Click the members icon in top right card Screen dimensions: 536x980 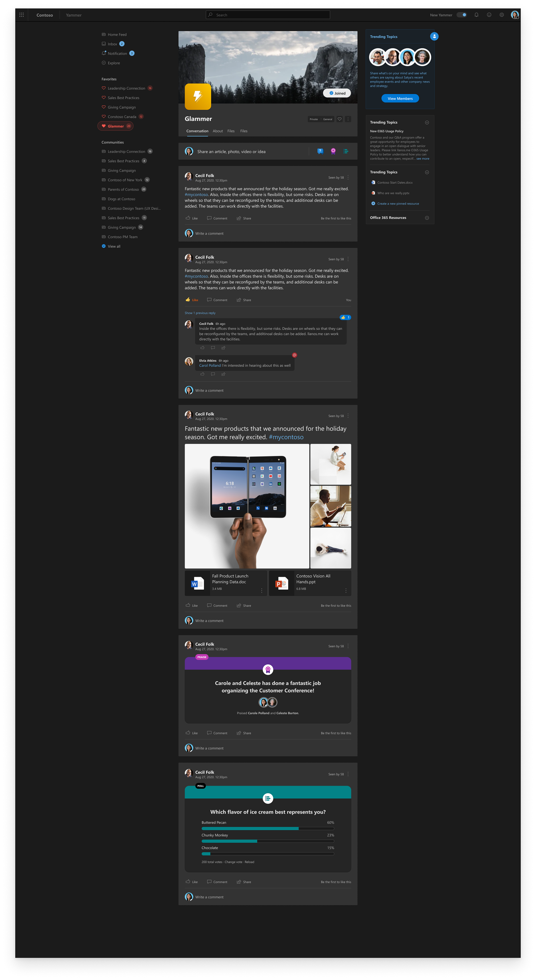(x=434, y=36)
